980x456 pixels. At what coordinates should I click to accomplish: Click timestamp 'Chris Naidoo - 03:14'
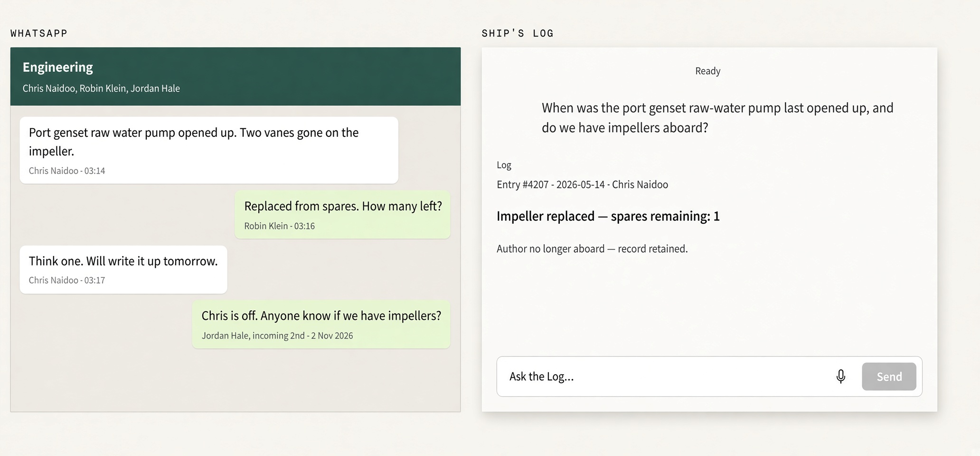(67, 171)
